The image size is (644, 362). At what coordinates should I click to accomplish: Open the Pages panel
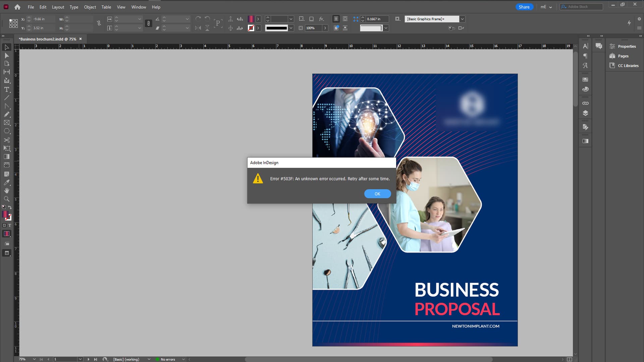(622, 56)
